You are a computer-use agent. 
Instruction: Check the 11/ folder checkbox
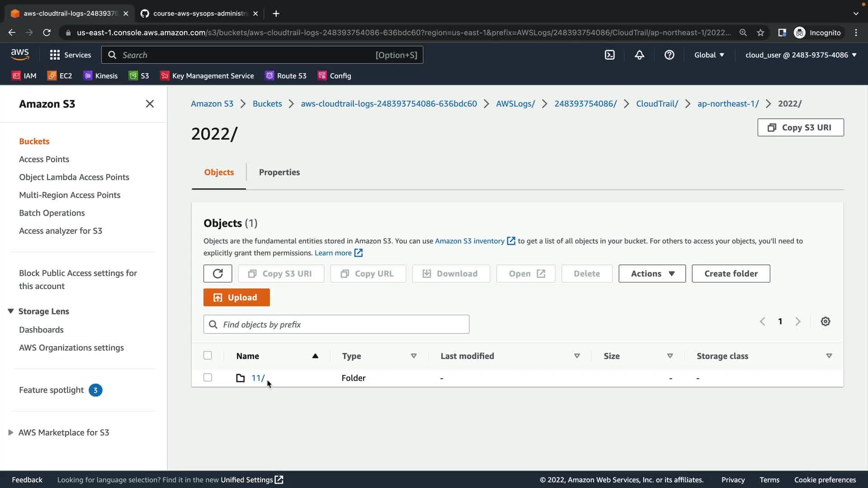click(208, 378)
